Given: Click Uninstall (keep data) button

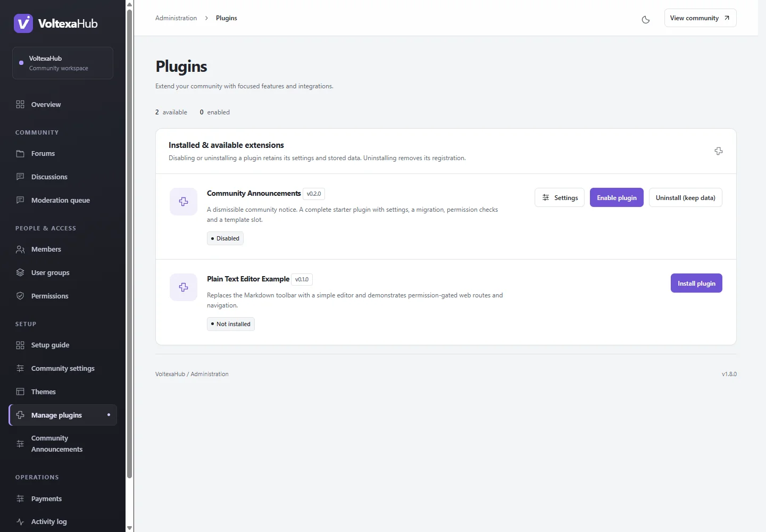Looking at the screenshot, I should (685, 197).
